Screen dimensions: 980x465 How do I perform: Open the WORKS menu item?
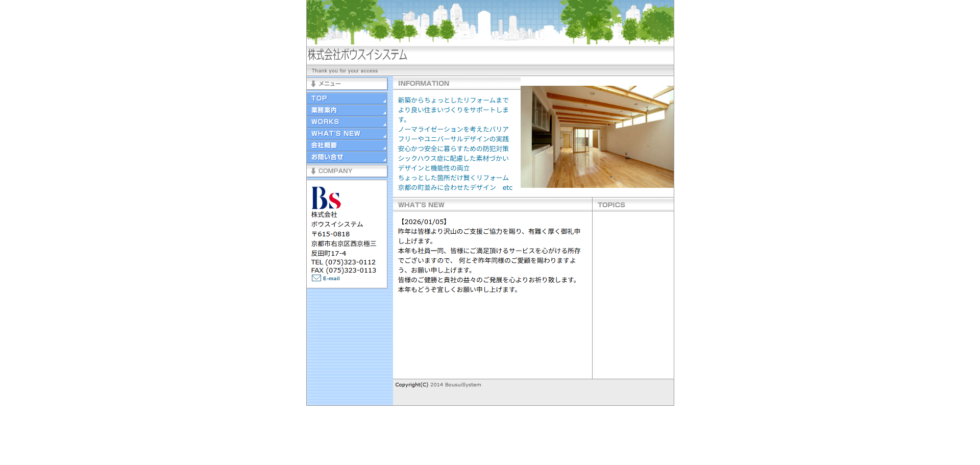347,122
